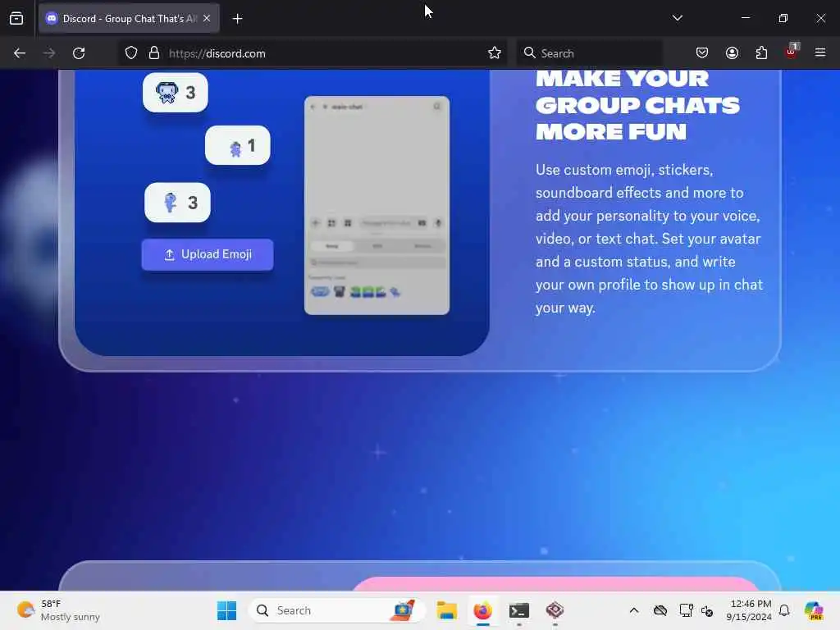Switch to the Discord Group Chat tab
The width and height of the screenshot is (840, 630).
pyautogui.click(x=129, y=19)
